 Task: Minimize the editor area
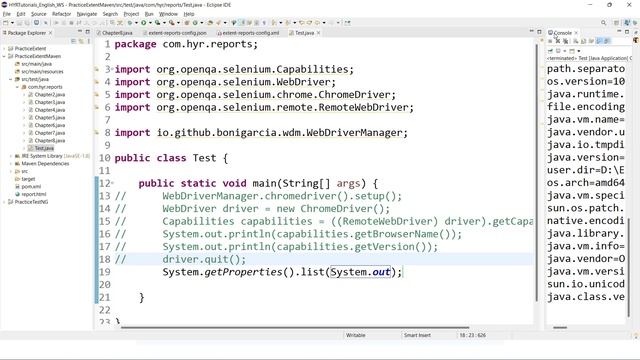click(531, 31)
